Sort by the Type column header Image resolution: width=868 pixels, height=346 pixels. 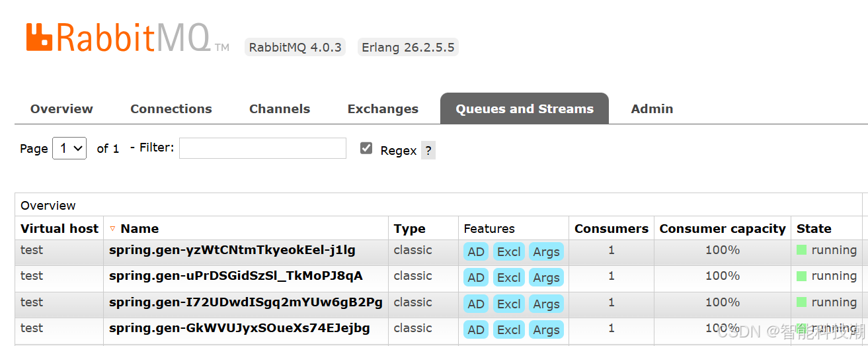coord(410,228)
